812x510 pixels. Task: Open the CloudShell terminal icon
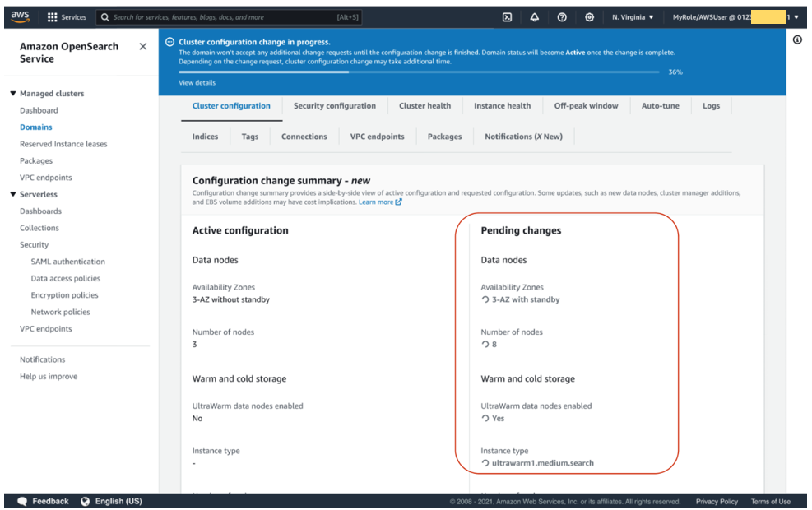[x=507, y=17]
